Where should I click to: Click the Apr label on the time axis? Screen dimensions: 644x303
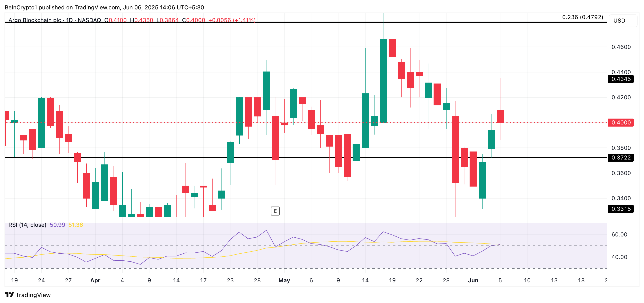95,280
